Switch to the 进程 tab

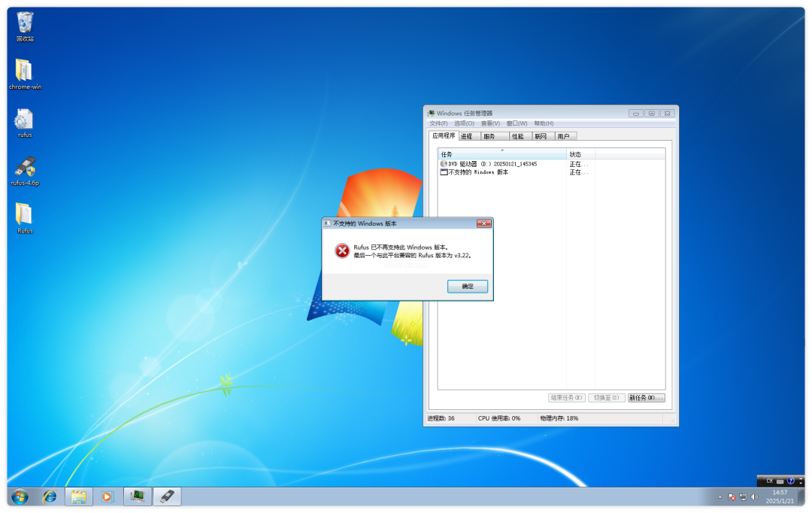[x=467, y=136]
